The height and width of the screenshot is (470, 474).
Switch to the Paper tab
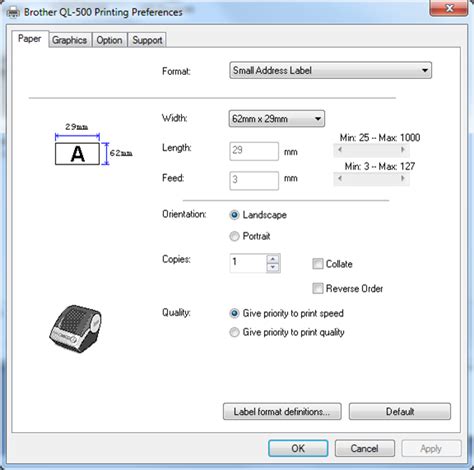point(30,39)
